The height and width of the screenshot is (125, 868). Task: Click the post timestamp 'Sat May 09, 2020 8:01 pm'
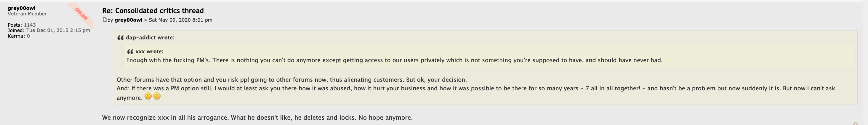pyautogui.click(x=180, y=20)
